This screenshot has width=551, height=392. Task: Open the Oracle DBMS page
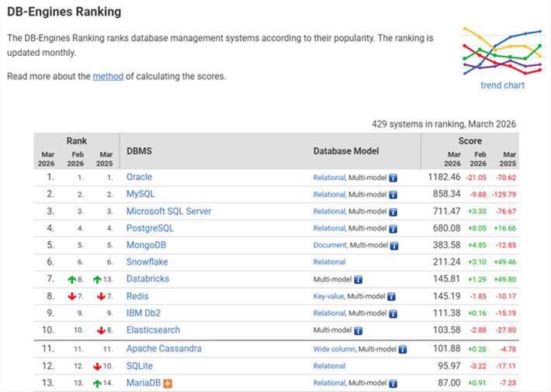click(139, 177)
